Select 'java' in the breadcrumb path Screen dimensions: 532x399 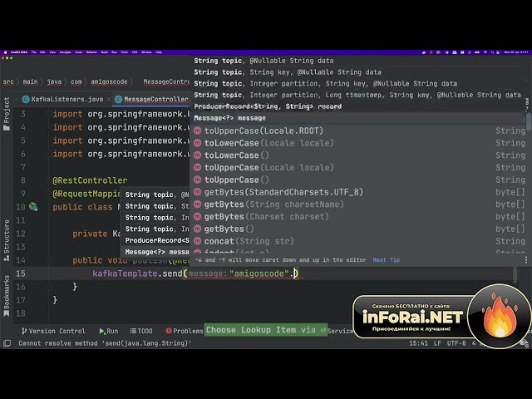click(x=54, y=81)
